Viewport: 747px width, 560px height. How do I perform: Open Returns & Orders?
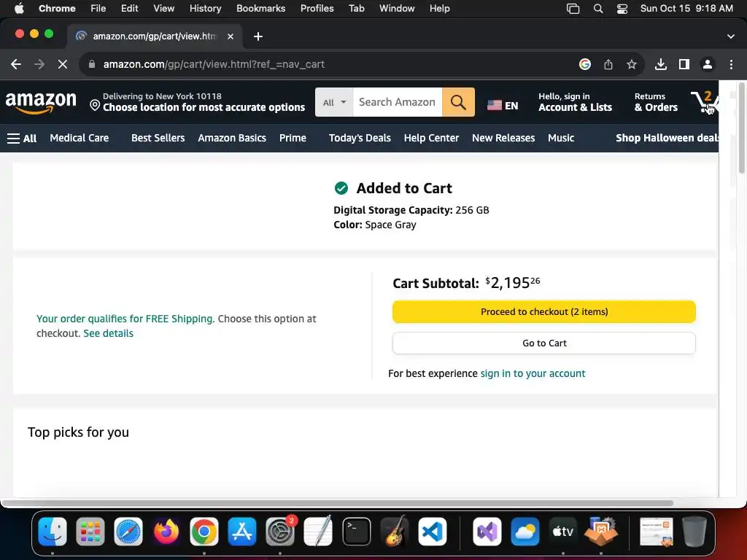tap(656, 102)
